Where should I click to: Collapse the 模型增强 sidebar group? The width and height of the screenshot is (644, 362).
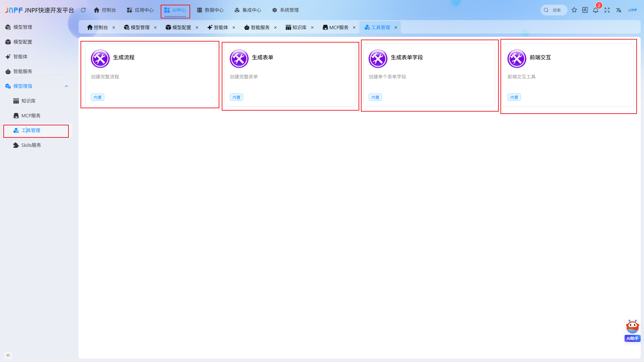(66, 86)
